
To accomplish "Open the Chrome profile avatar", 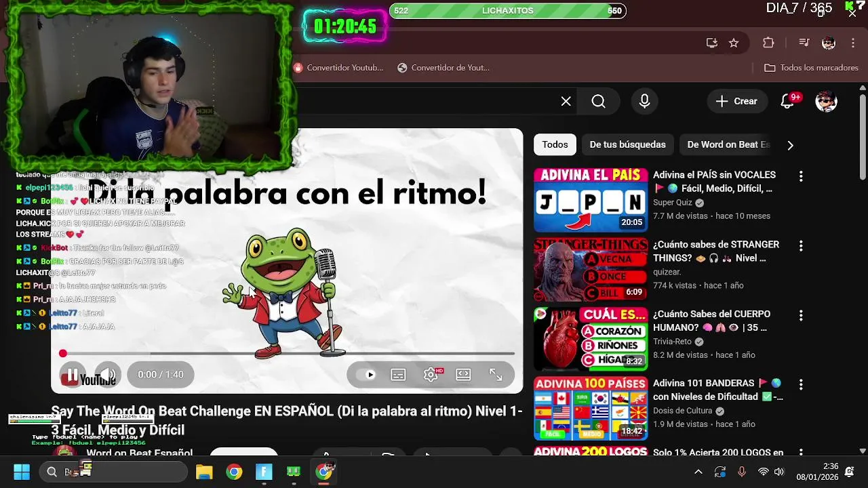I will [x=829, y=43].
